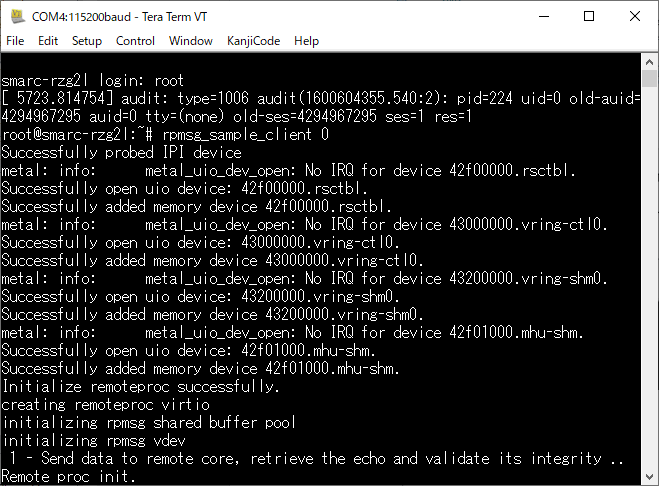The height and width of the screenshot is (486, 659).
Task: Open the Window menu
Action: tap(190, 41)
